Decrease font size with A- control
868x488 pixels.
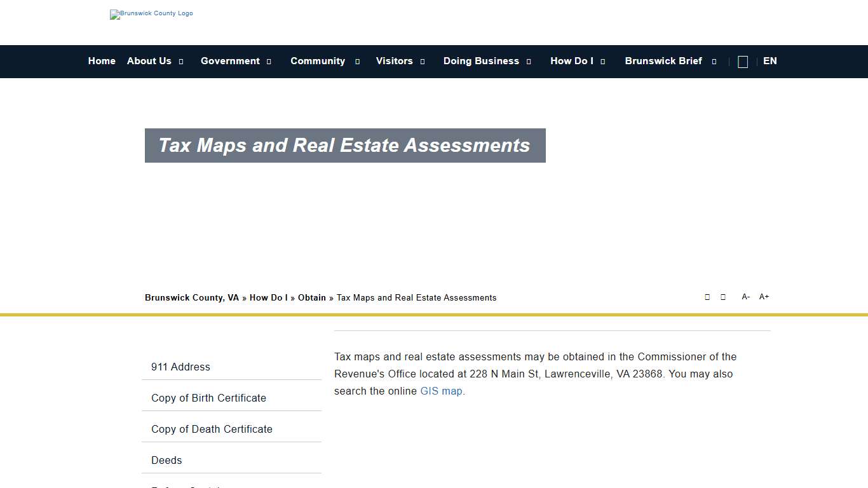pos(745,296)
